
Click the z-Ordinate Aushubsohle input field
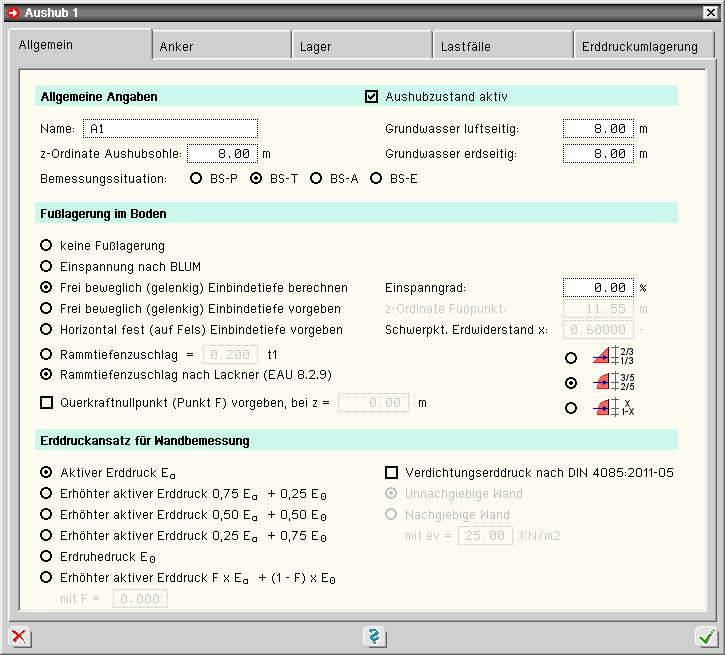click(x=222, y=154)
